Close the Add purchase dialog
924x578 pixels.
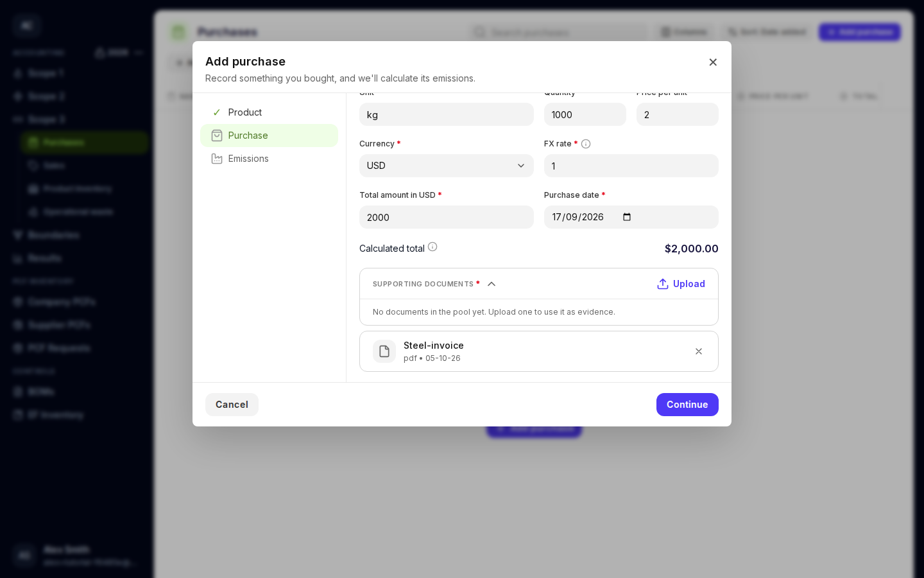click(713, 62)
